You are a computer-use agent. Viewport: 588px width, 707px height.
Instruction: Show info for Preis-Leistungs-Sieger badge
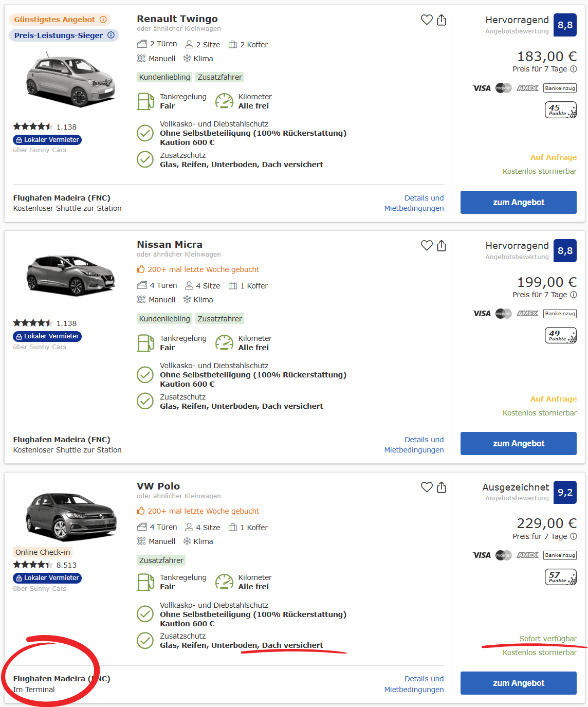pos(111,35)
